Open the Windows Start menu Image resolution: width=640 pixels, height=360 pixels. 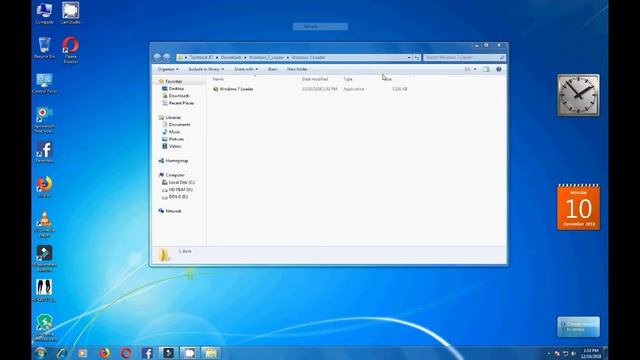point(40,353)
